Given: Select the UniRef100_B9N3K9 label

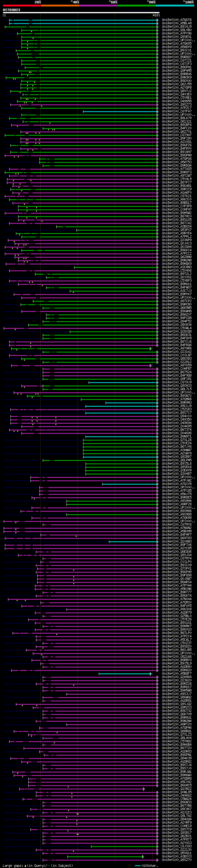Looking at the screenshot, I should 177,78.
